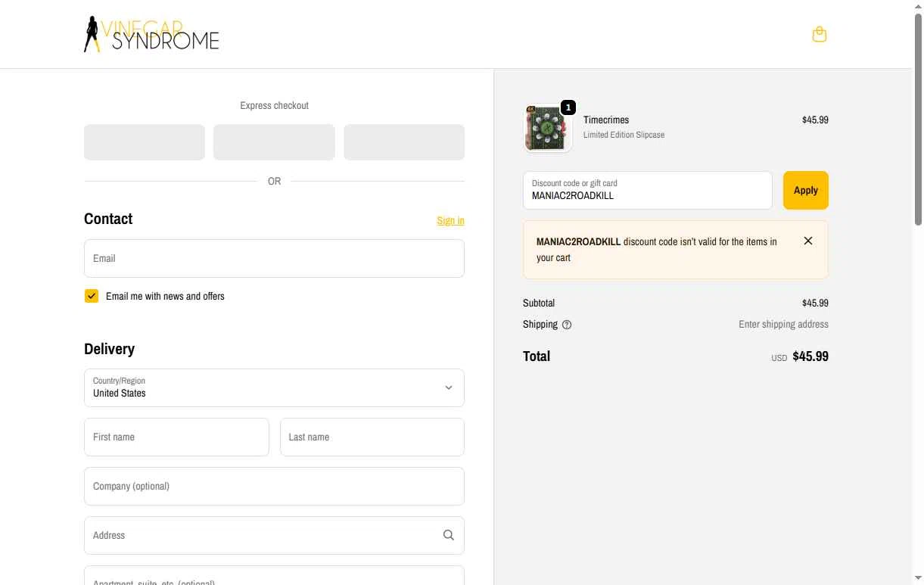The height and width of the screenshot is (585, 924).
Task: Click the First name field
Action: 176,437
